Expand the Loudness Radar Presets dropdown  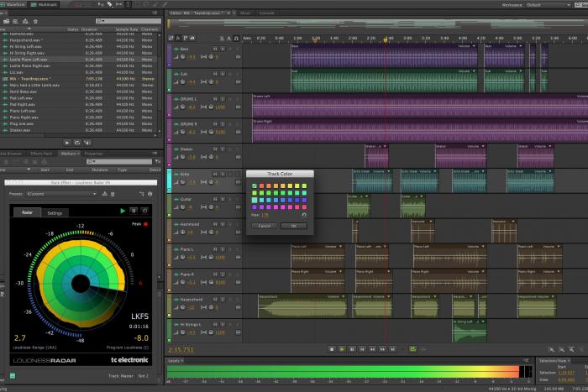click(60, 193)
